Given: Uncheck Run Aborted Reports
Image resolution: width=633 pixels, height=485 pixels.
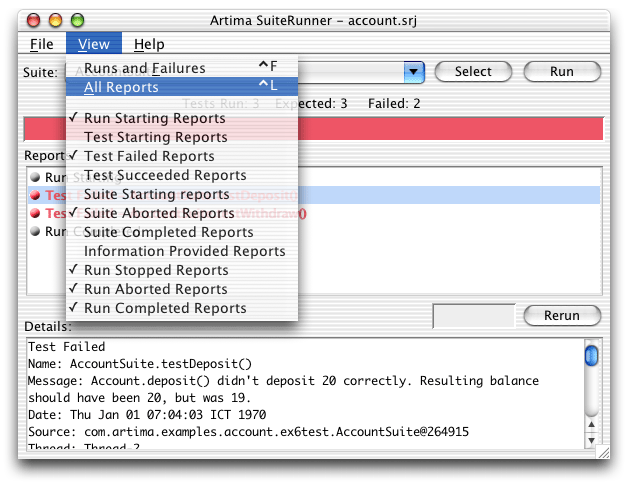Looking at the screenshot, I should coord(182,289).
